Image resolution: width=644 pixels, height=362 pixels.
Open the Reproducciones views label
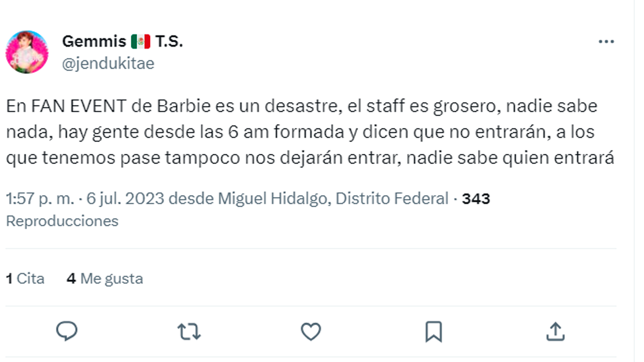[62, 221]
